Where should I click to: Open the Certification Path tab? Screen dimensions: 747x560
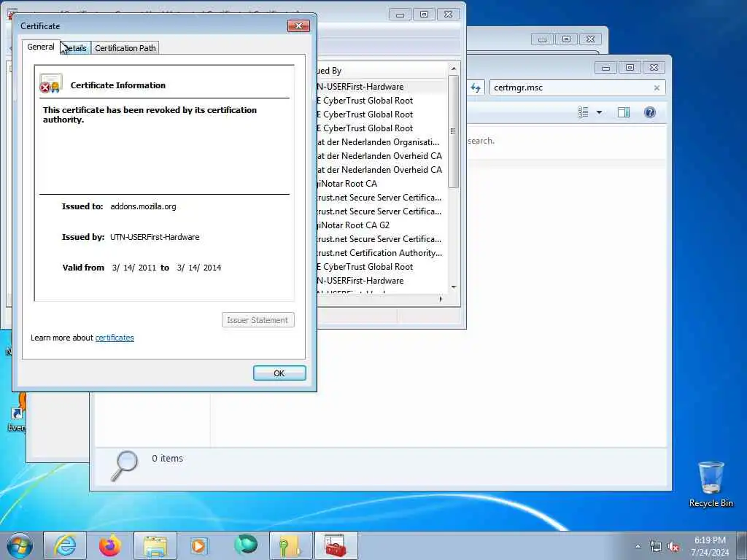click(x=125, y=48)
